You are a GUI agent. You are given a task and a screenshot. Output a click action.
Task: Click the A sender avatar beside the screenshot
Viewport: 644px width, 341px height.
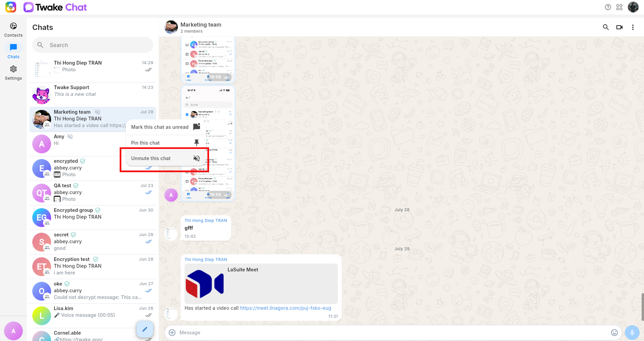pyautogui.click(x=171, y=195)
